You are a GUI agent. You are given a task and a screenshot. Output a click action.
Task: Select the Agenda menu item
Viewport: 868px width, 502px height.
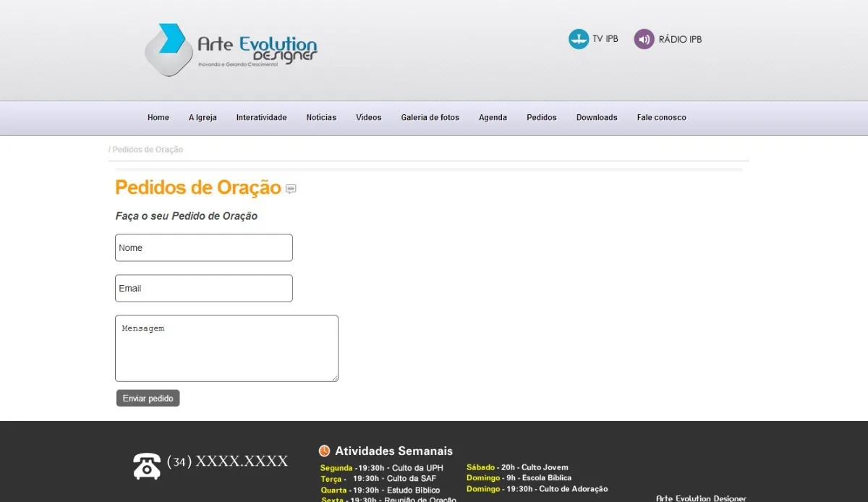[493, 118]
